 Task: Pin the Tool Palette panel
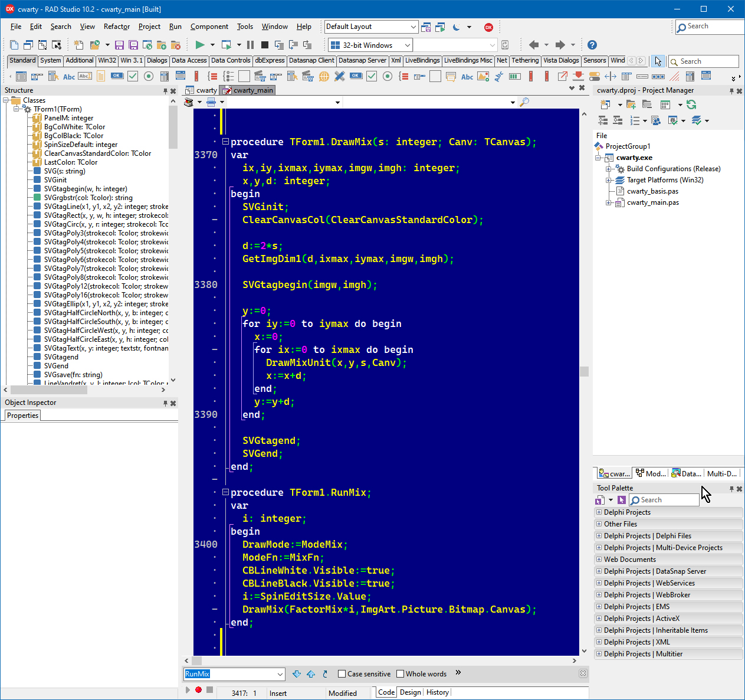731,489
